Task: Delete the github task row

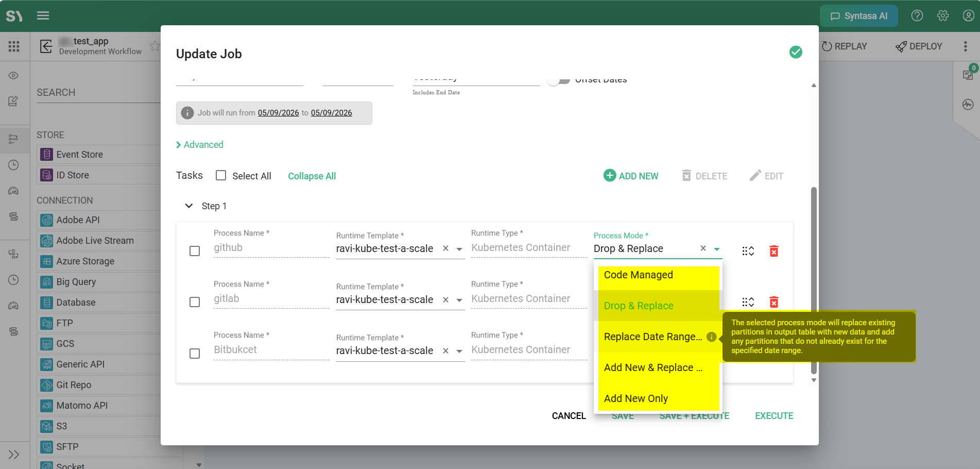Action: [773, 251]
